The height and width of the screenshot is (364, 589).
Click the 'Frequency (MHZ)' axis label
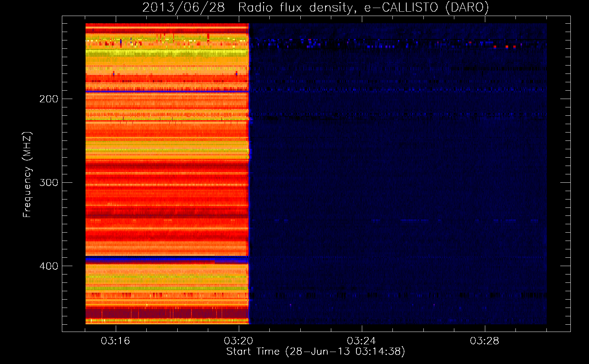click(27, 175)
